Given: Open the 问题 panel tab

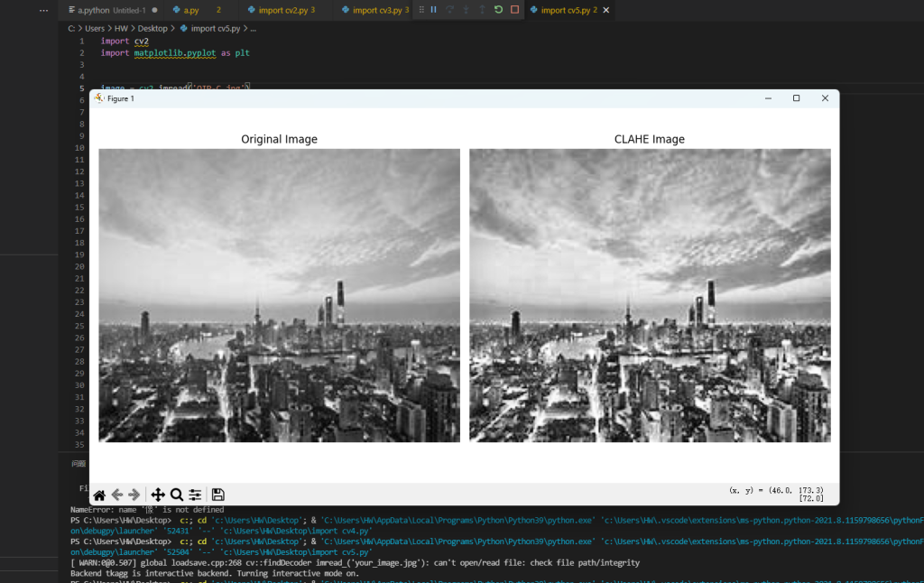Looking at the screenshot, I should (x=79, y=463).
